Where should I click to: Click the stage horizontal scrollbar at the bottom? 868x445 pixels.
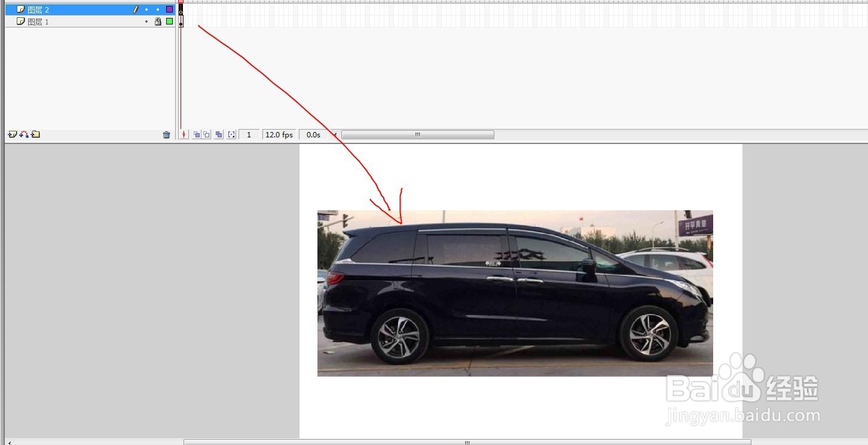coord(467,443)
